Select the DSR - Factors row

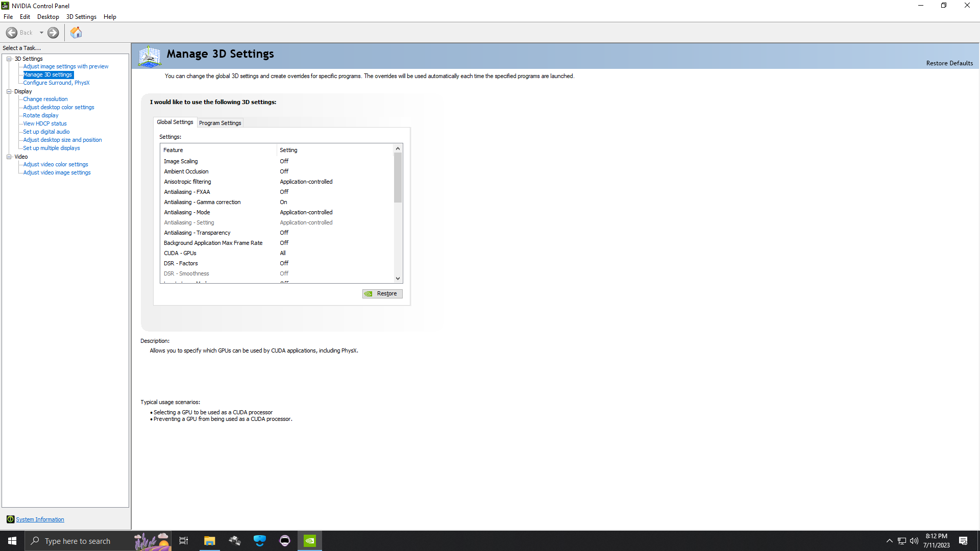[277, 263]
